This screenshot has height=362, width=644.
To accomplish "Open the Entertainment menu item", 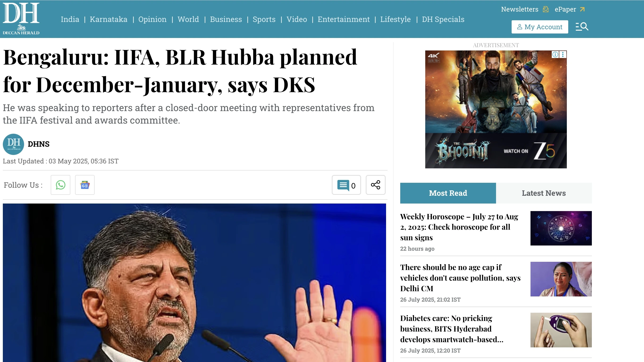I will pyautogui.click(x=344, y=19).
